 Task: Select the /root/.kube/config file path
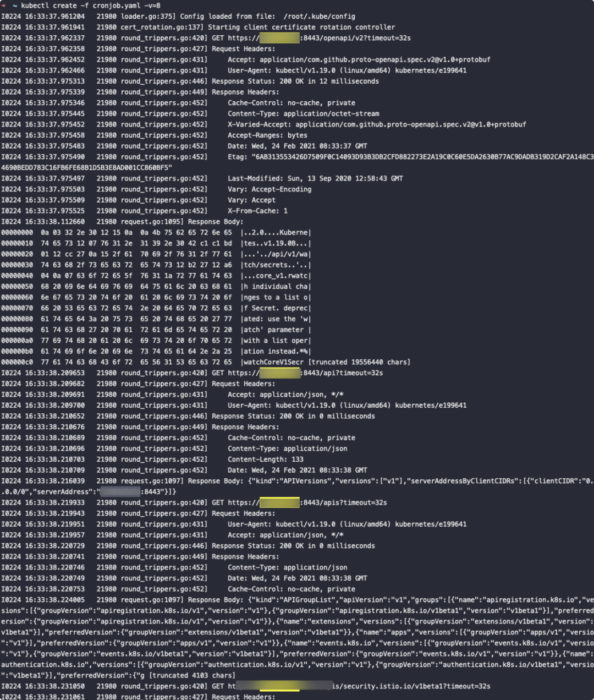tap(319, 17)
